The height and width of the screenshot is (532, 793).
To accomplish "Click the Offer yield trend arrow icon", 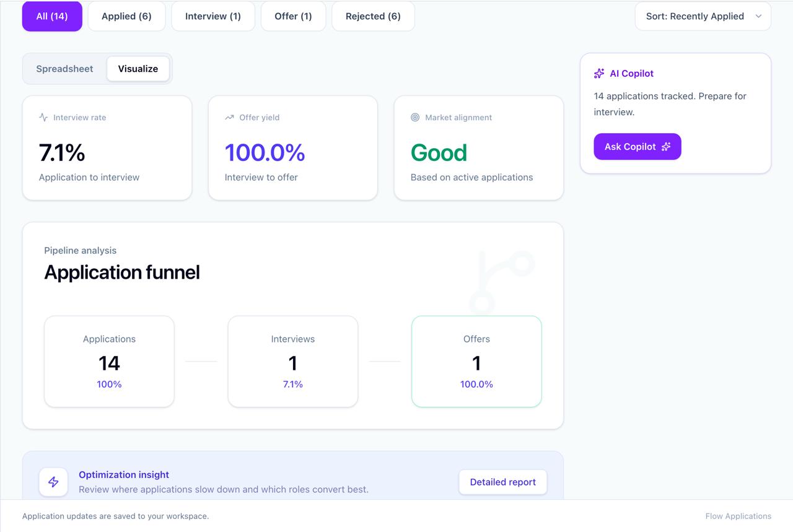I will (229, 117).
